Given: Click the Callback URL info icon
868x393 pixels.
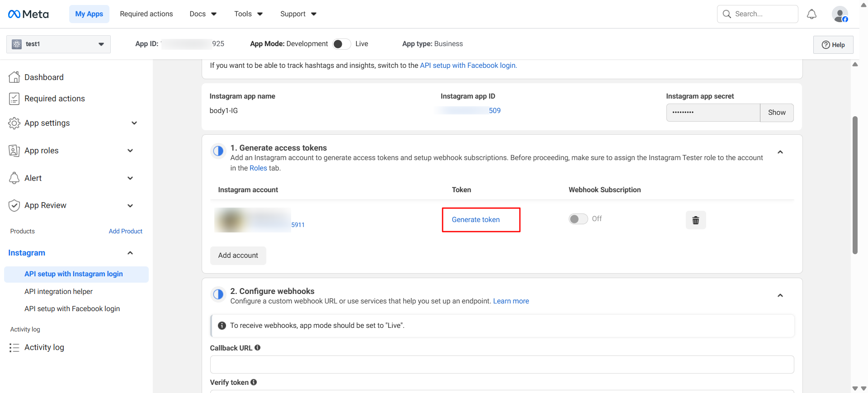Looking at the screenshot, I should tap(258, 348).
